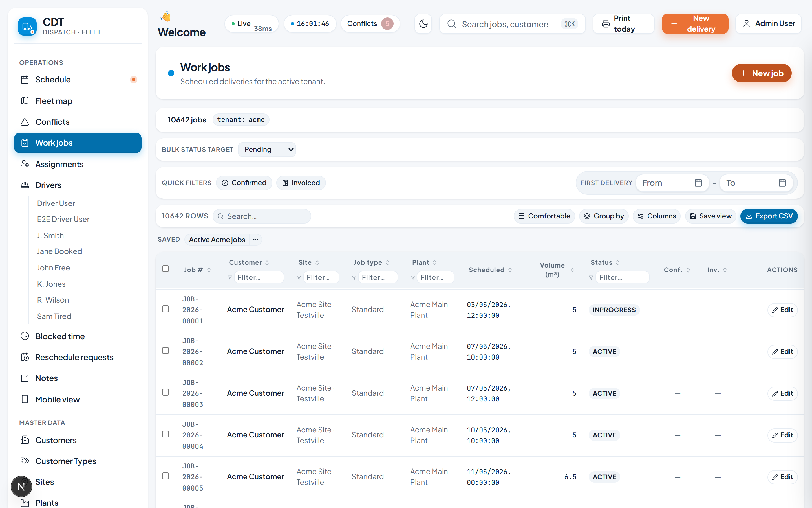Viewport: 812px width, 508px height.
Task: Click the rows Search… field
Action: [x=262, y=216]
